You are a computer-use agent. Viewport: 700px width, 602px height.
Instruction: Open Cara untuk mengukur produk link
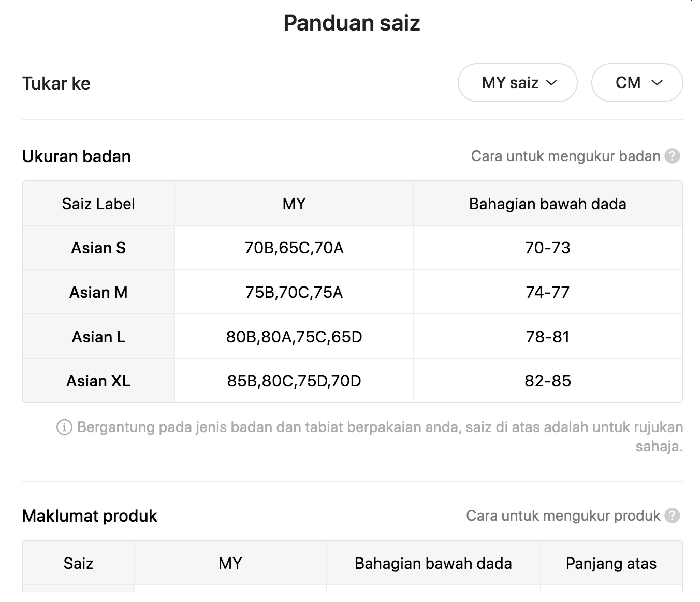point(563,515)
